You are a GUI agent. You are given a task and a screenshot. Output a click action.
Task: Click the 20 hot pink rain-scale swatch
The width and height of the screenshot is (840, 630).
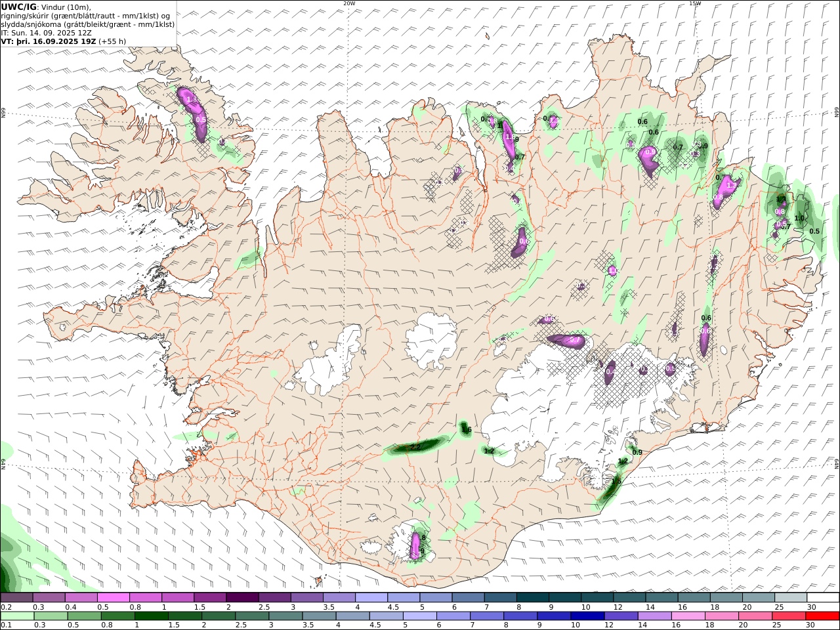pyautogui.click(x=755, y=616)
